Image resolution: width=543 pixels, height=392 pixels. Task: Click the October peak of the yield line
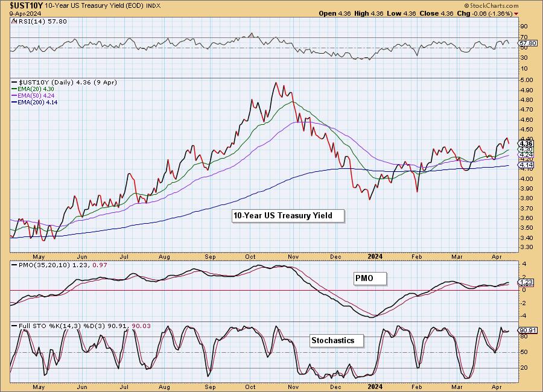276,83
